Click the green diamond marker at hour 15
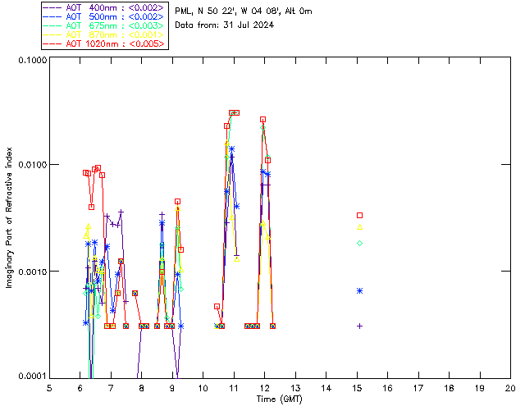 click(x=359, y=243)
